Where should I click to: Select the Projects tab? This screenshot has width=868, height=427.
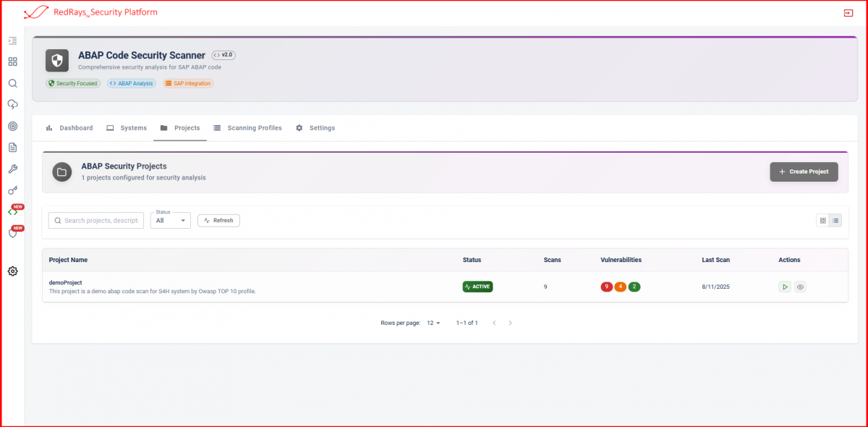[180, 128]
